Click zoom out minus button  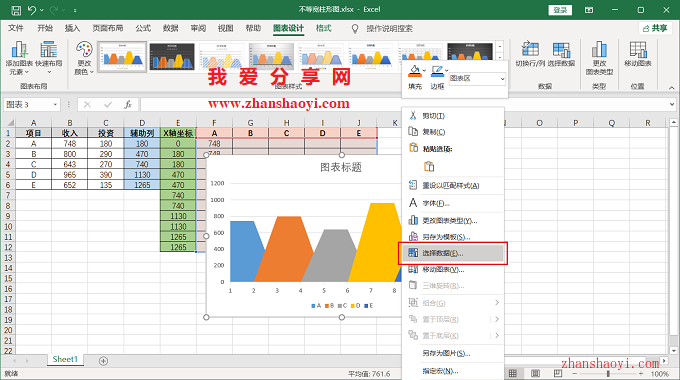pos(574,373)
